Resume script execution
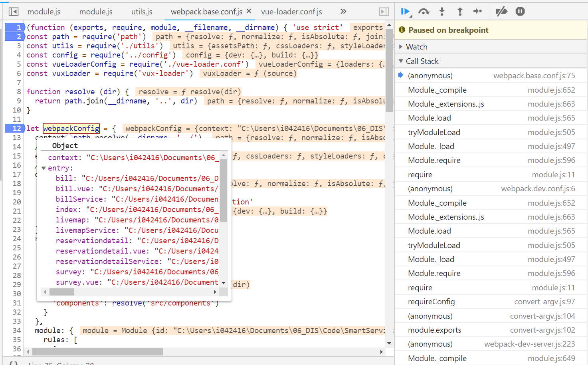Screen dimensions: 588x365 (x=405, y=12)
